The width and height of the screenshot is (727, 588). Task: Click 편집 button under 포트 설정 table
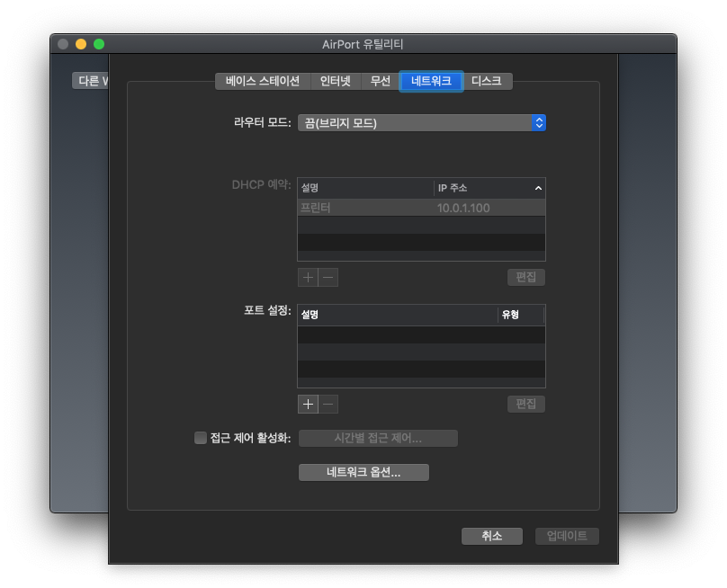[526, 404]
